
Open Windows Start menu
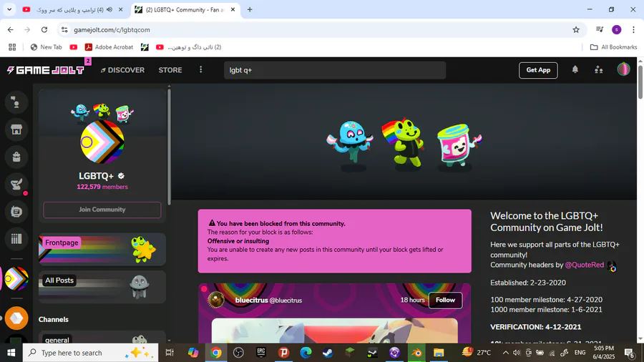(x=11, y=353)
